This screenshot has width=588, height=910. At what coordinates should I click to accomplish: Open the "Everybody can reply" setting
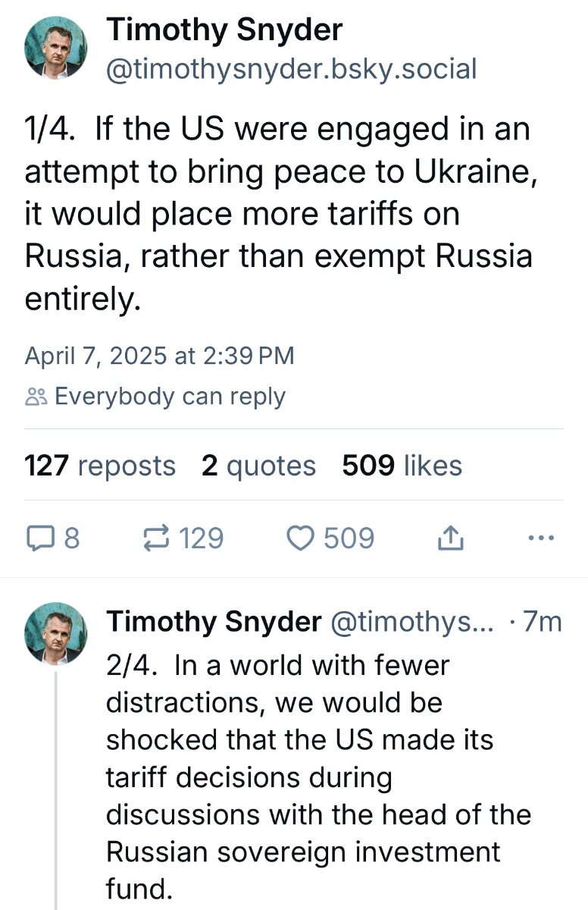click(x=170, y=397)
